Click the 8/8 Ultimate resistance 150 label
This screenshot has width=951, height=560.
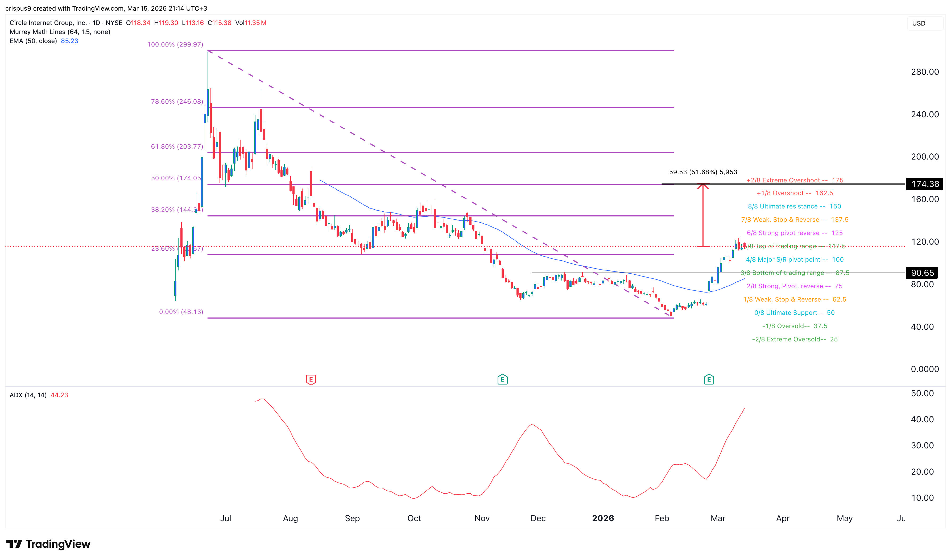[794, 206]
